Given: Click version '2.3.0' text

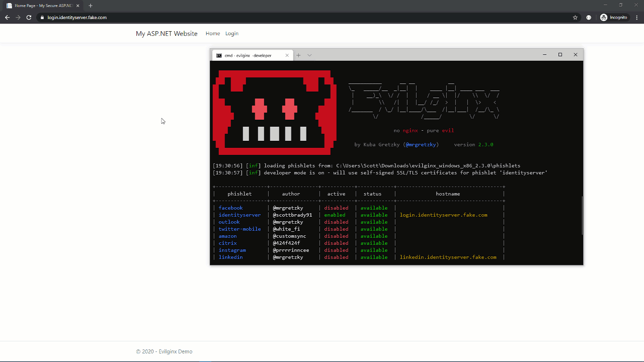Looking at the screenshot, I should click(486, 144).
